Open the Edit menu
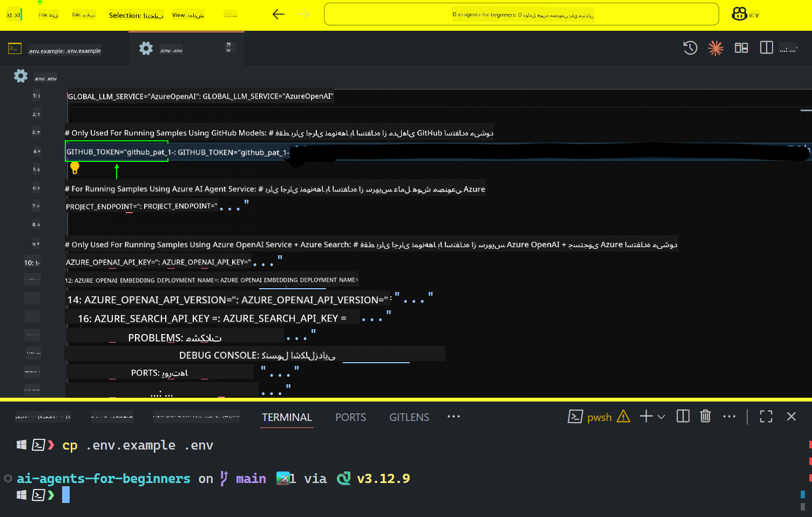812x517 pixels. (84, 15)
